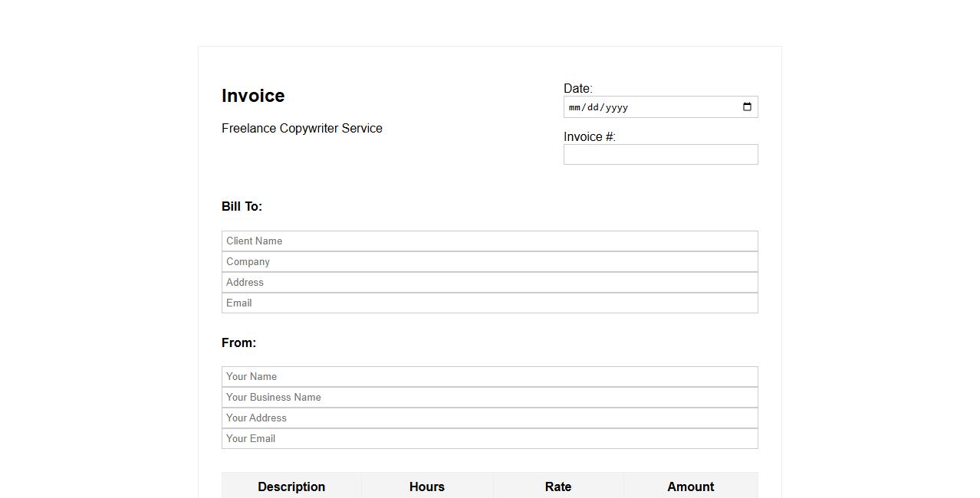Click the Description column header

(291, 487)
